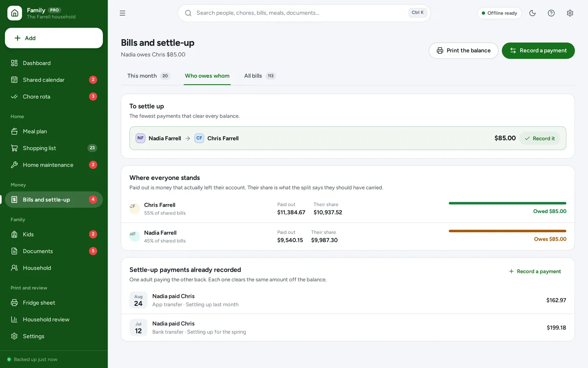Click the CF avatar in the settle-up row
Viewport: 588px width, 368px height.
[x=199, y=138]
